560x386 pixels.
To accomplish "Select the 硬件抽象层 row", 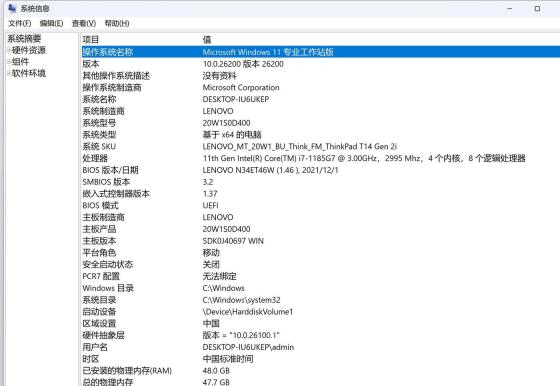I will pos(321,335).
